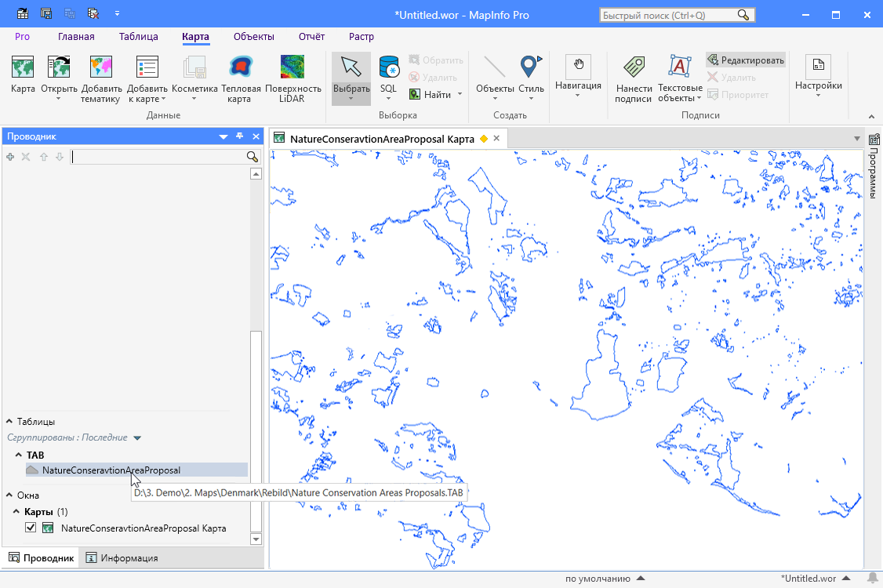Click the Map (Карта) globe icon

23,68
